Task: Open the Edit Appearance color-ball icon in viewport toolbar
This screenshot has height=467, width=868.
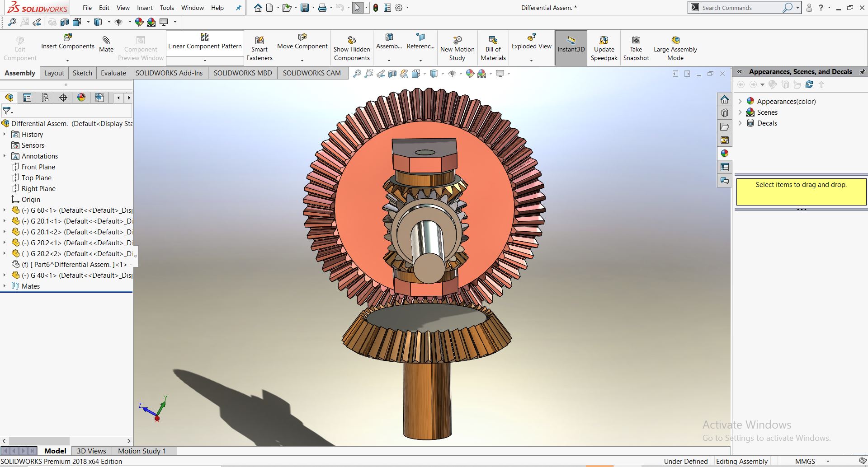Action: 470,73
